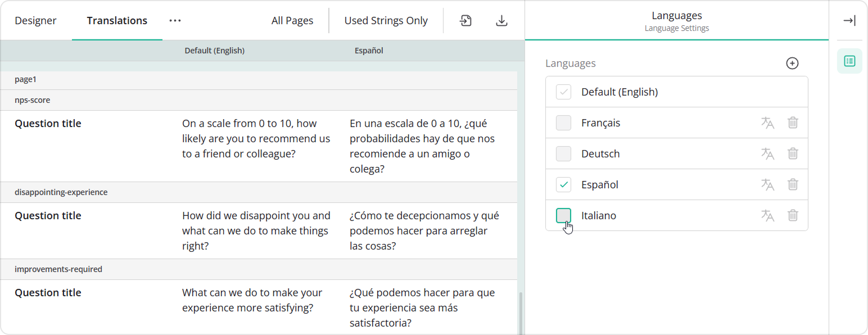
Task: Download translations using the export icon
Action: click(x=501, y=20)
